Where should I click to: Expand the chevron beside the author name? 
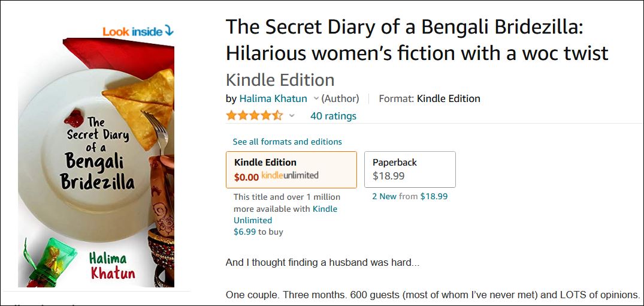point(316,98)
